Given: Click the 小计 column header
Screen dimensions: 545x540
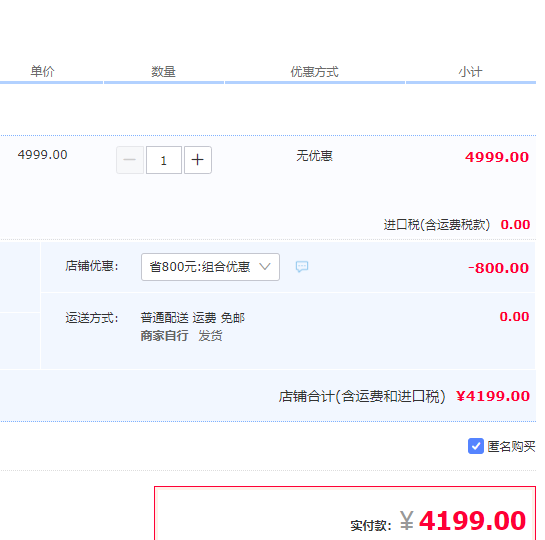Looking at the screenshot, I should [470, 72].
